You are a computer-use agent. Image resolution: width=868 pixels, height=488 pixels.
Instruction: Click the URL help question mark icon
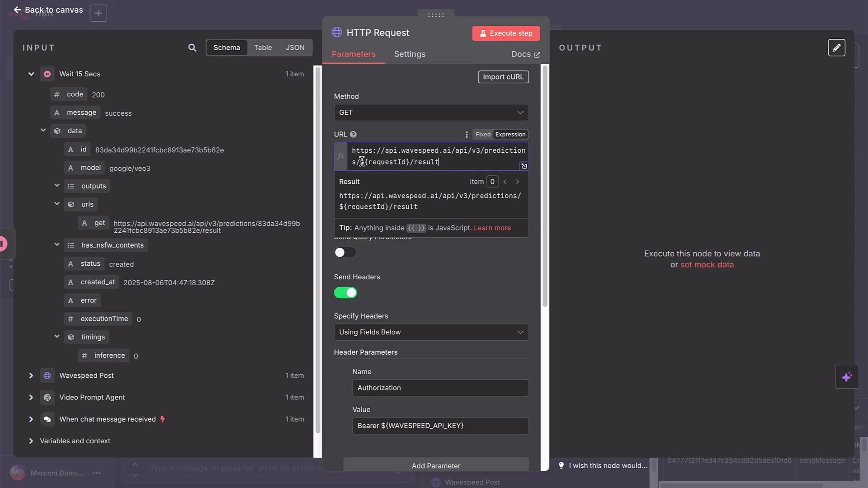[353, 135]
